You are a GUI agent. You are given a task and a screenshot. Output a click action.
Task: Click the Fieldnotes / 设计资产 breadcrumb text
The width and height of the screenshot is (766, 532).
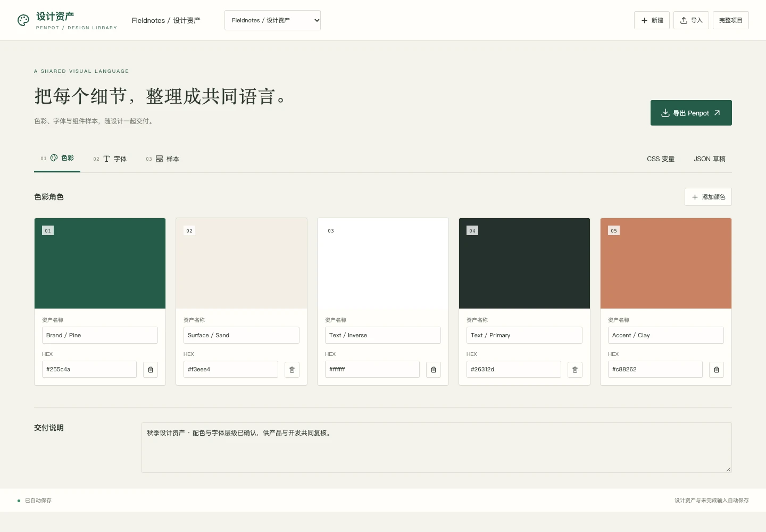pos(166,21)
